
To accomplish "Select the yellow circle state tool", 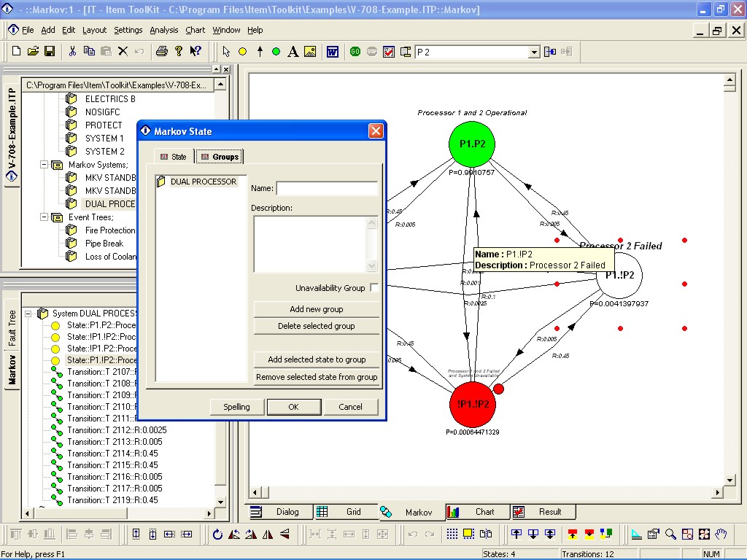I will click(242, 52).
